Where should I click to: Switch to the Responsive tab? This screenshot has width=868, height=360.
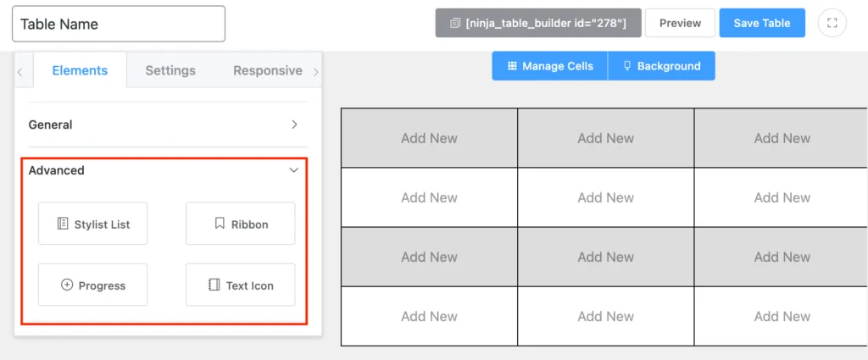pyautogui.click(x=268, y=70)
